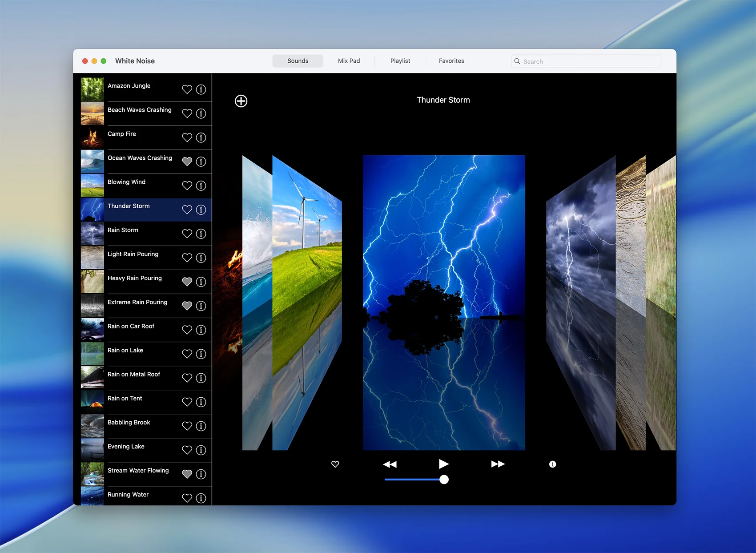Favorite the Beach Waves Crashing sound
Screen dimensions: 756x553
[187, 113]
